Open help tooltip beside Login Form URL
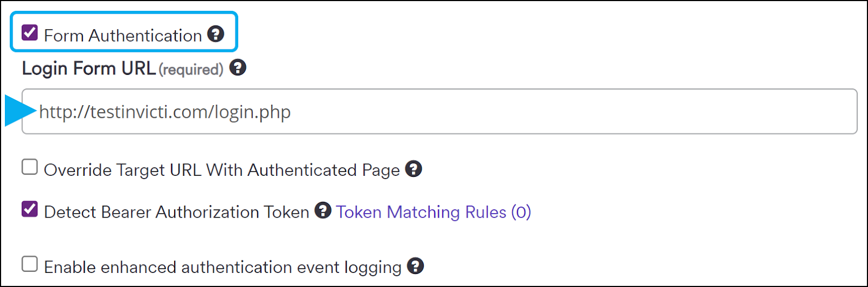Screen dimensions: 868x287 (238, 68)
